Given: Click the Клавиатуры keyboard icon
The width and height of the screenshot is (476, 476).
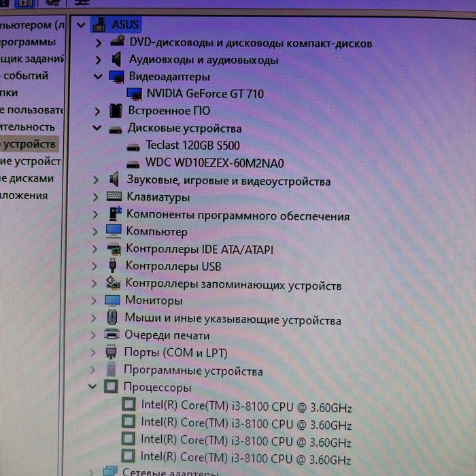Looking at the screenshot, I should click(x=114, y=197).
